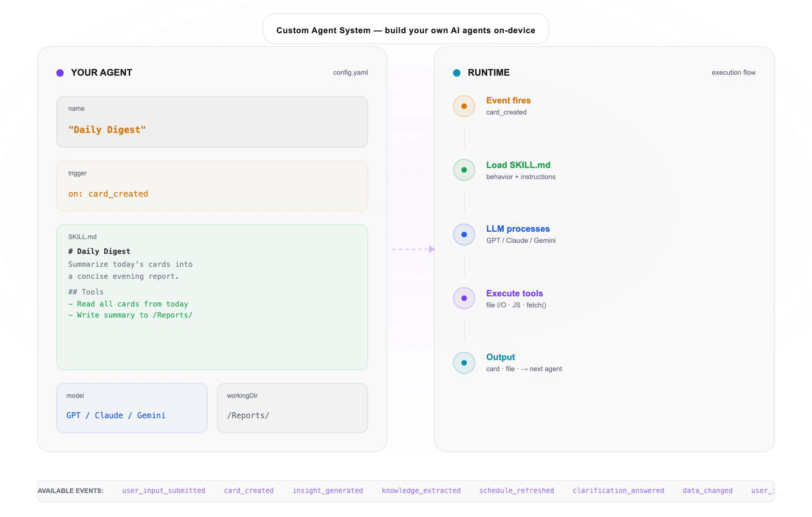The image size is (812, 517).
Task: Click GPT / Claude / Gemini under LLM processes
Action: pyautogui.click(x=521, y=240)
